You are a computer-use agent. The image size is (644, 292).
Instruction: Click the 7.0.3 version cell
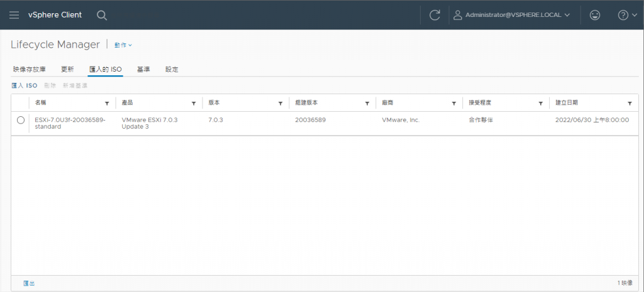click(x=216, y=120)
